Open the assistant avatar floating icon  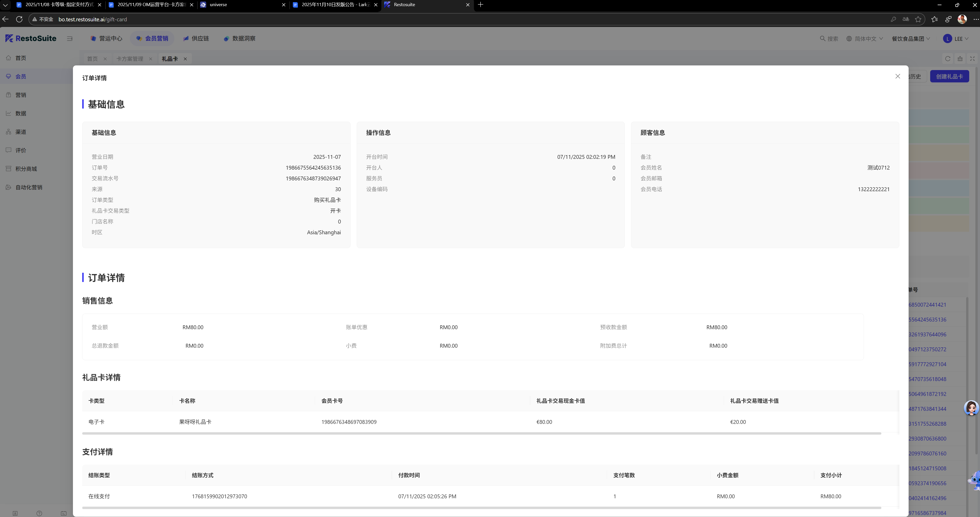(971, 408)
